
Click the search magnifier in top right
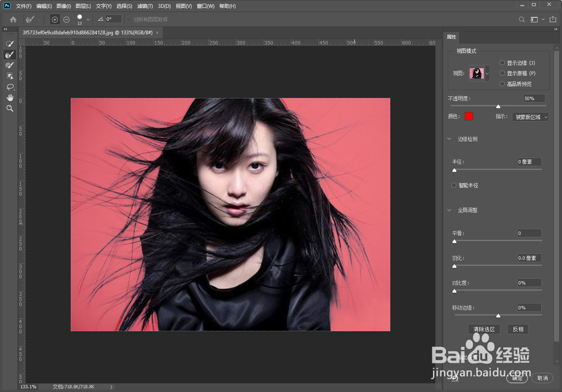coord(522,19)
